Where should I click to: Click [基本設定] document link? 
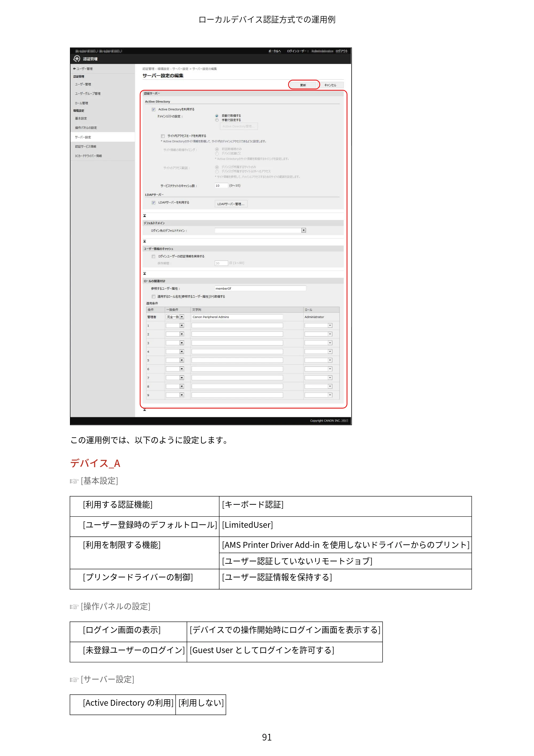99,481
